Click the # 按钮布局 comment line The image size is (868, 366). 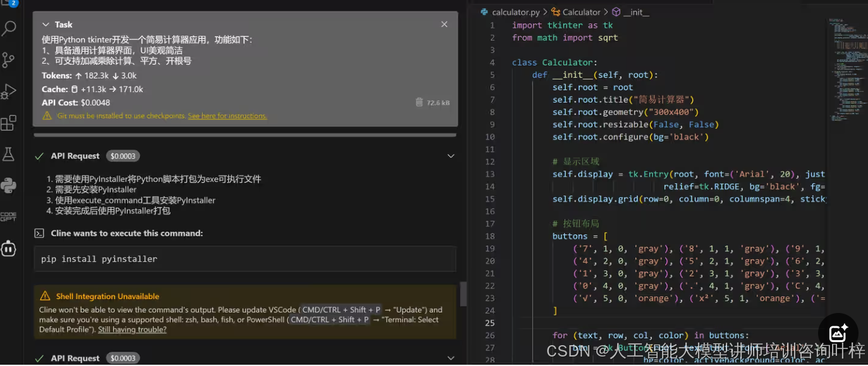click(576, 223)
